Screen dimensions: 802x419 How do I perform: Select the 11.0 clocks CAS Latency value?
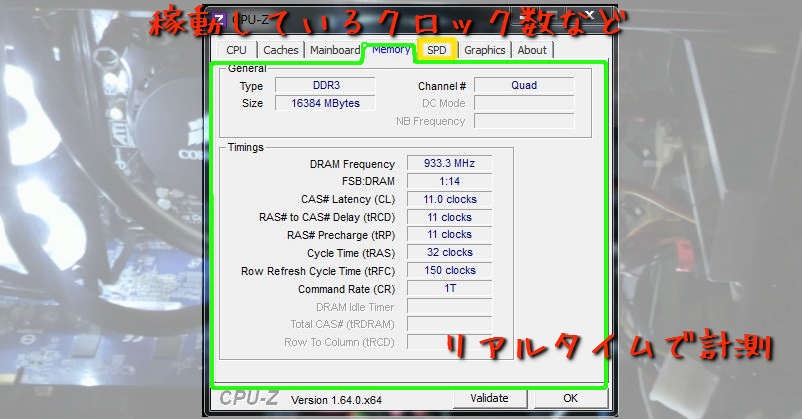(x=449, y=199)
